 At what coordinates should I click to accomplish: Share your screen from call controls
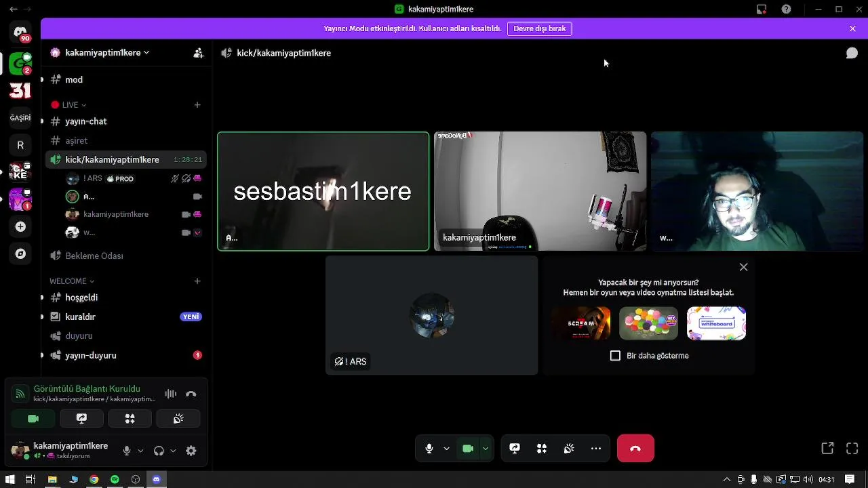[x=515, y=449]
